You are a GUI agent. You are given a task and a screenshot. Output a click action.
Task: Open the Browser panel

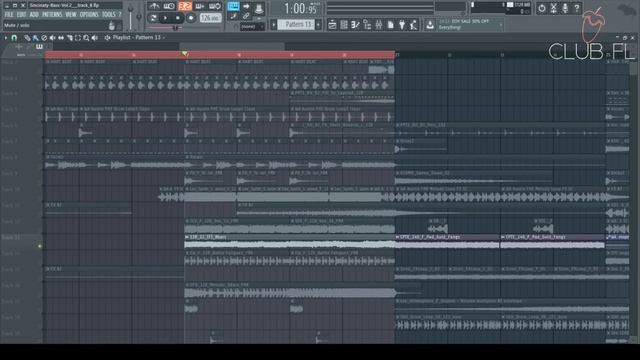click(367, 25)
